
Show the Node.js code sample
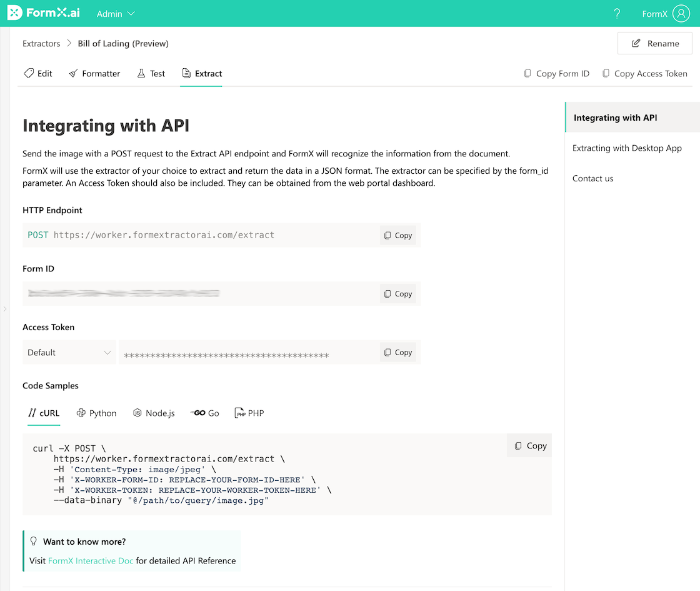[154, 413]
